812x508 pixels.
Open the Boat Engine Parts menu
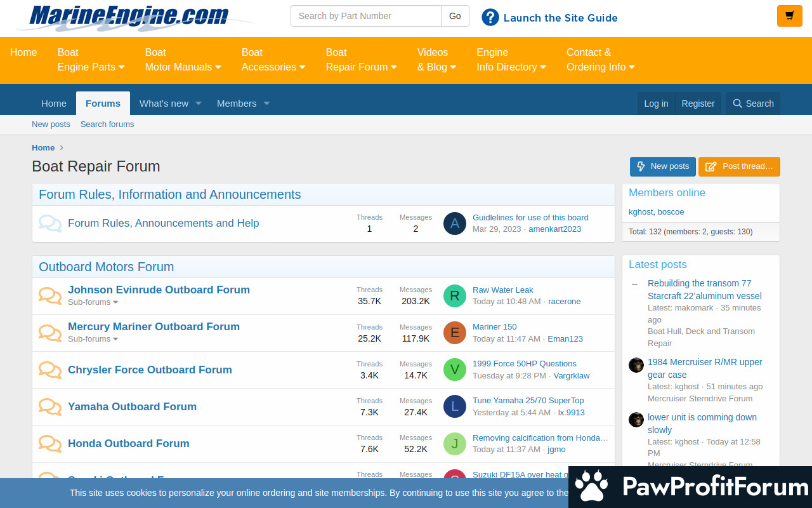(x=91, y=60)
